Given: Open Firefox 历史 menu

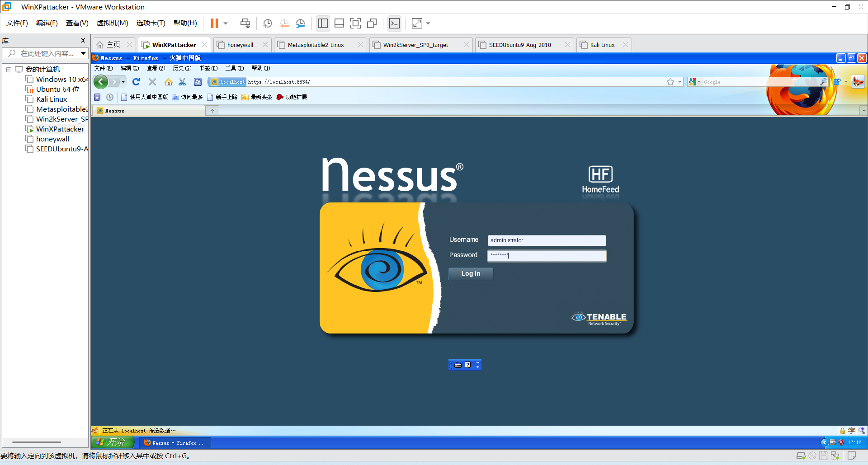Looking at the screenshot, I should (182, 68).
